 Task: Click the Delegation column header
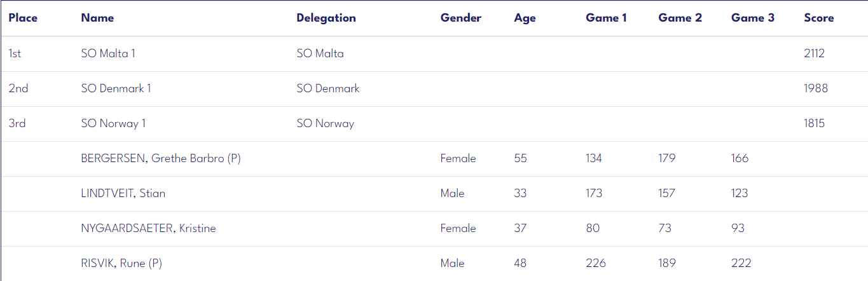[x=326, y=18]
